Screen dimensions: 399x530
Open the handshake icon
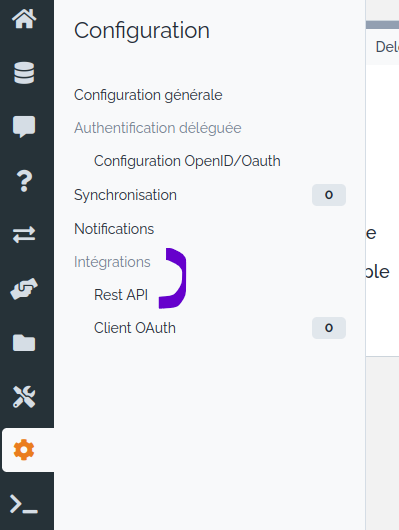click(x=24, y=289)
